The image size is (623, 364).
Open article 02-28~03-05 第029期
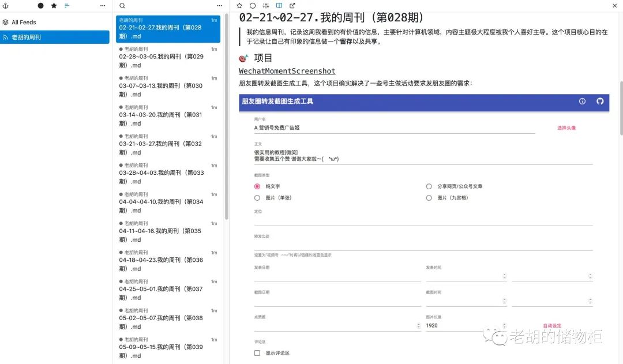[x=168, y=58]
